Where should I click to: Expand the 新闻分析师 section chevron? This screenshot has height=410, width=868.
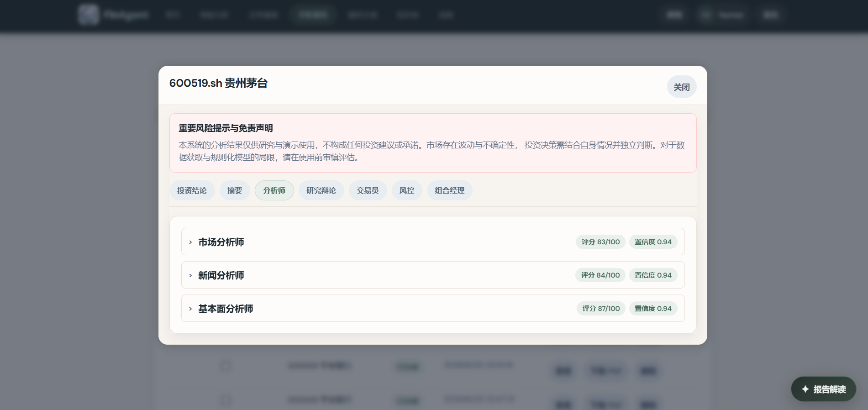click(190, 275)
